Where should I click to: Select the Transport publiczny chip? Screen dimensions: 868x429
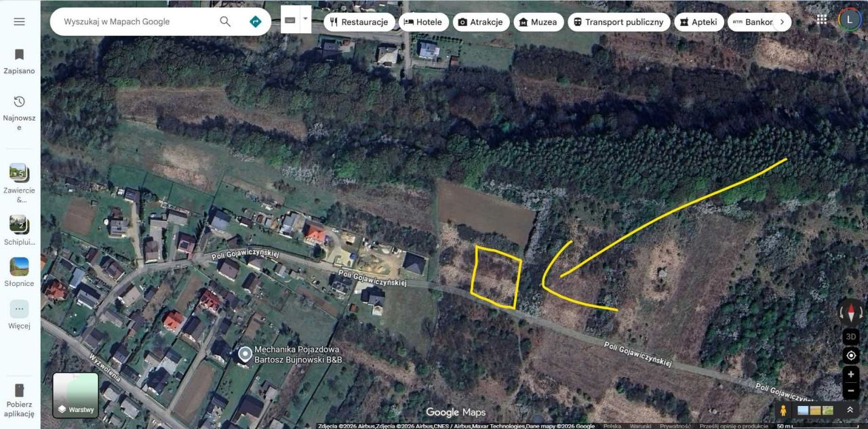point(618,22)
